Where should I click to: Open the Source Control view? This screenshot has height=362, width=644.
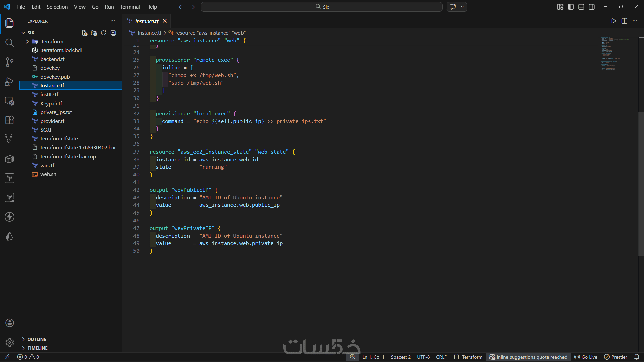tap(9, 62)
